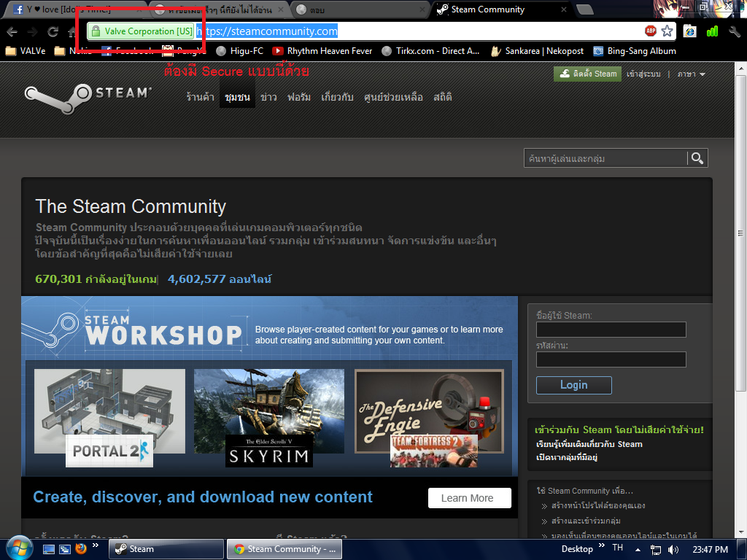The image size is (747, 560).
Task: Open Higu-FC bookmark
Action: [x=239, y=51]
